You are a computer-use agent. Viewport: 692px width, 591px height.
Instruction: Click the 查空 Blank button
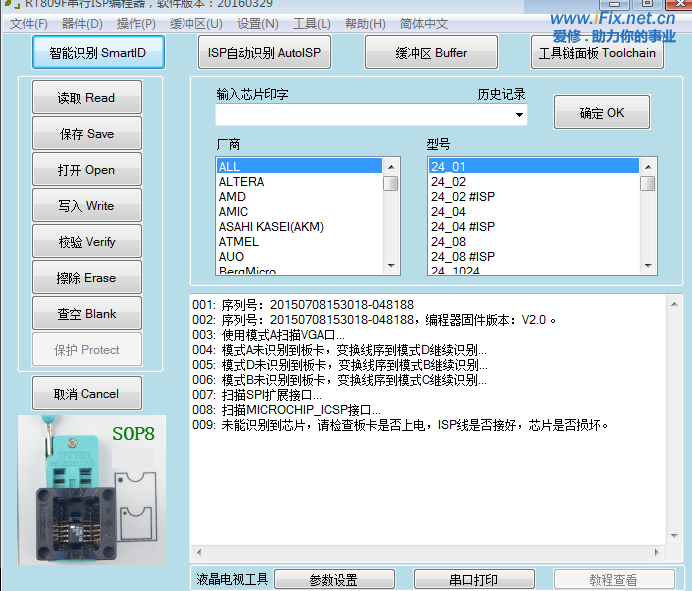(87, 313)
